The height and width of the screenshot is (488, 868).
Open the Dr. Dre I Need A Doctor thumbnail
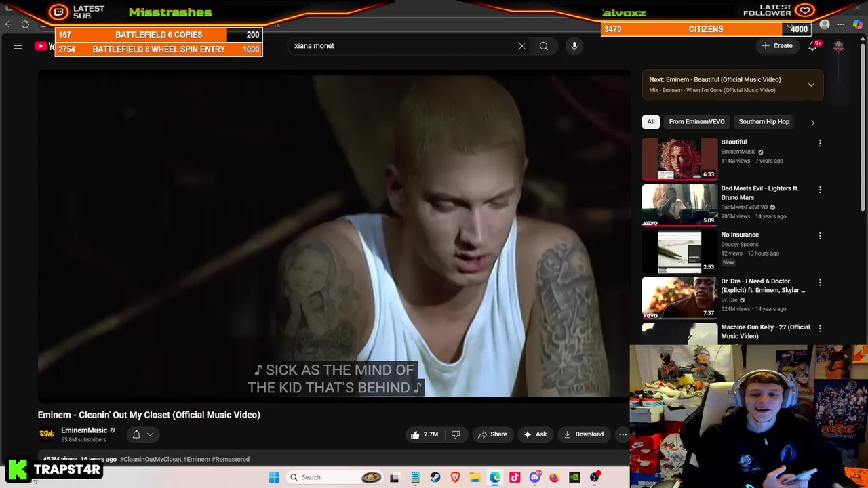point(679,298)
